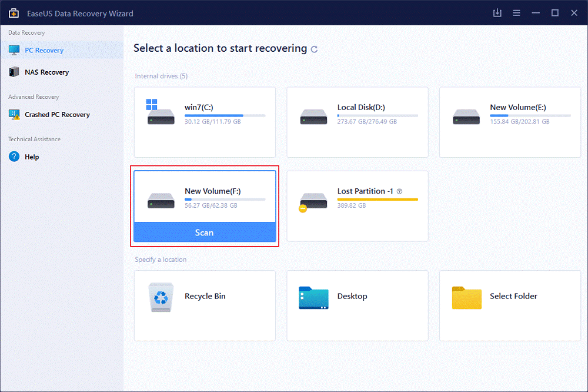Click the Lost Partition info question icon
The image size is (588, 392).
pyautogui.click(x=399, y=191)
